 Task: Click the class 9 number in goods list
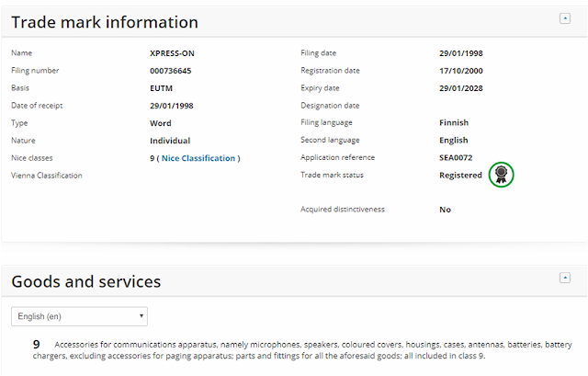pyautogui.click(x=36, y=344)
